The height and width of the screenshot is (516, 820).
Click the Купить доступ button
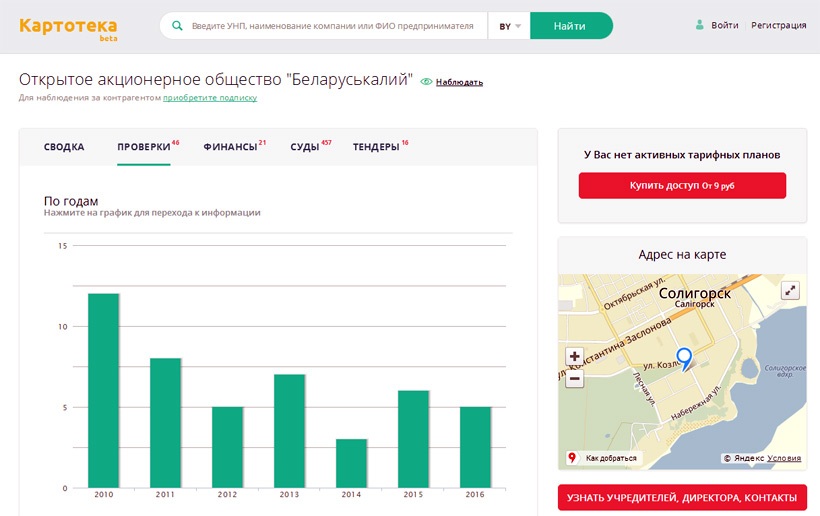click(x=682, y=186)
